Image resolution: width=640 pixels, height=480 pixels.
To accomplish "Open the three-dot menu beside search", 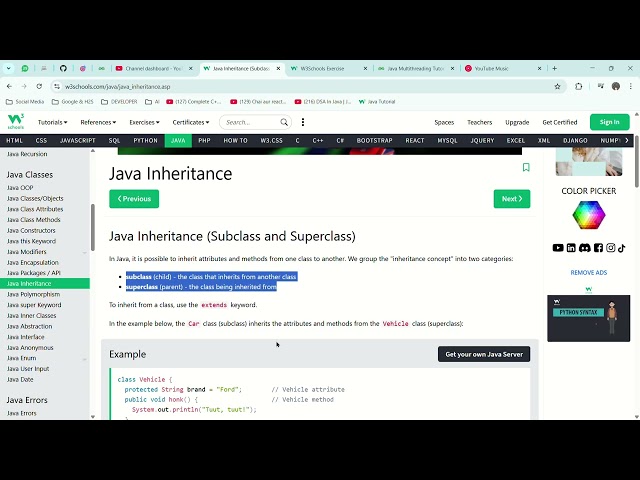I will coord(303,122).
